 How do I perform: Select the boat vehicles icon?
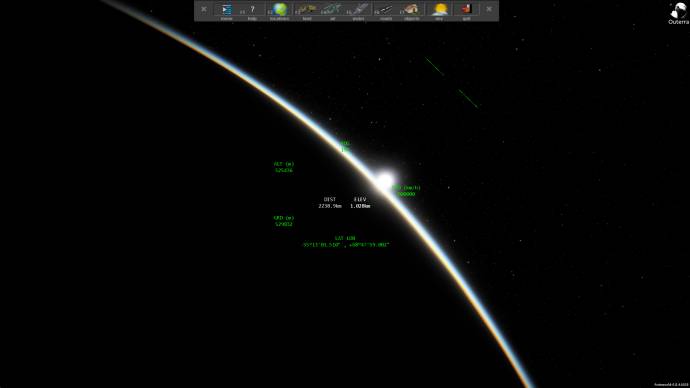[307, 10]
